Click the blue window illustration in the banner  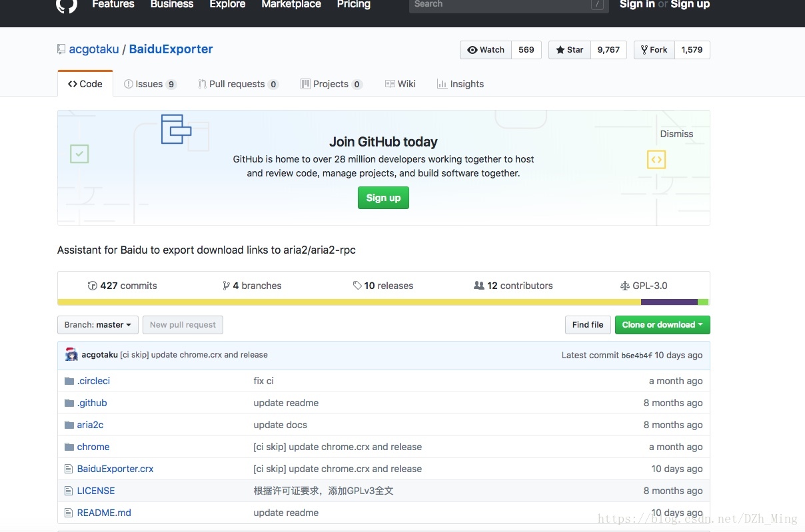(x=176, y=129)
